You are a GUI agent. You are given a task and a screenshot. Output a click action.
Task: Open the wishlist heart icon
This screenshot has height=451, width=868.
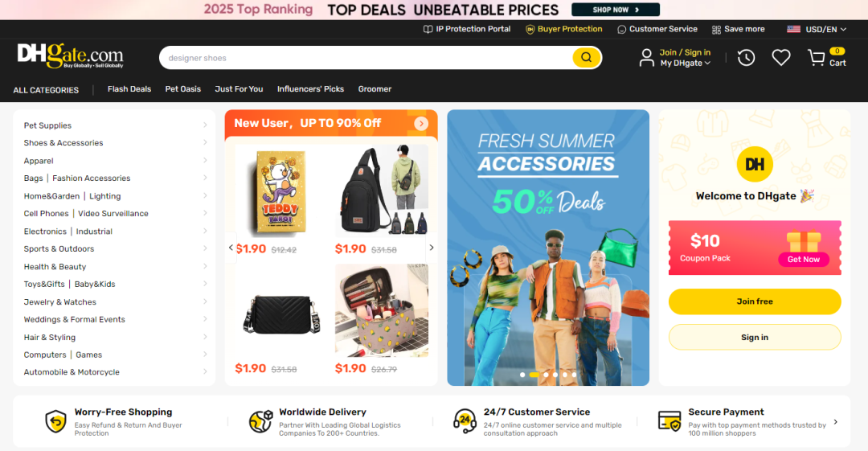point(781,58)
